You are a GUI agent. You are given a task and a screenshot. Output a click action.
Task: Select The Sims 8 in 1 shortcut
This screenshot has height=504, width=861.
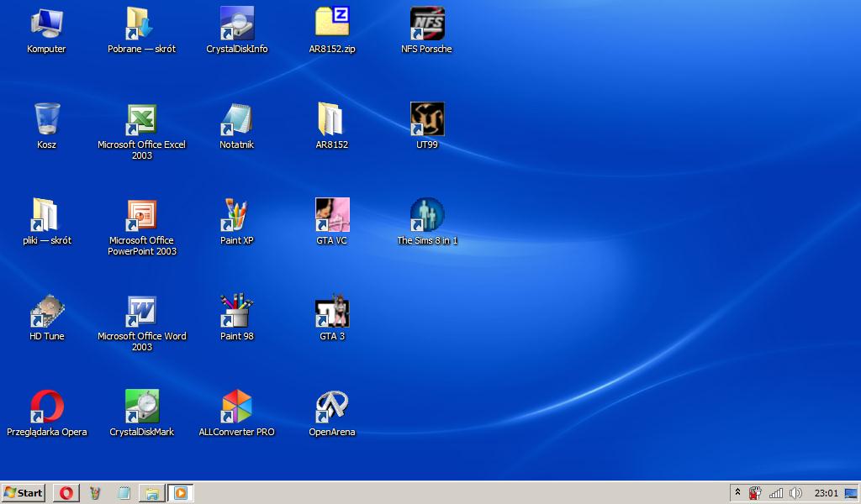[426, 222]
